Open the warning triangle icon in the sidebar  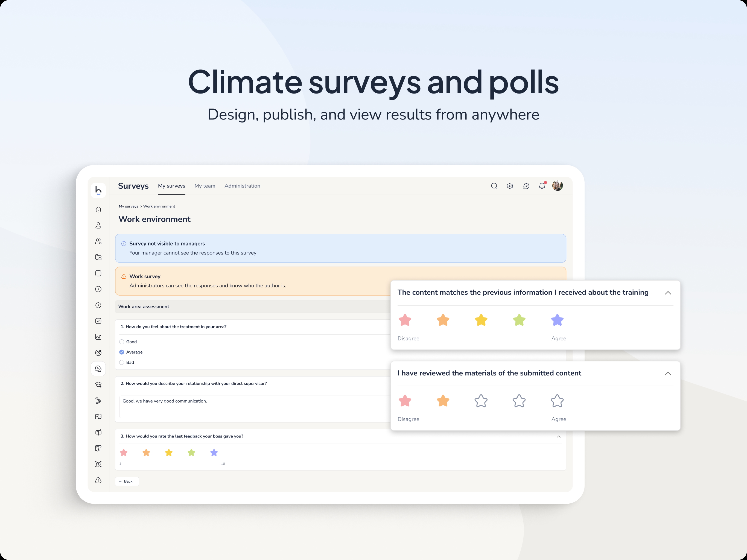point(98,480)
